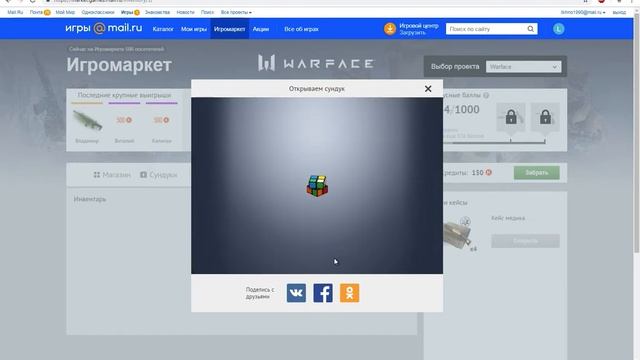Switch to the Сундуки tab
640x360 pixels.
coord(159,175)
